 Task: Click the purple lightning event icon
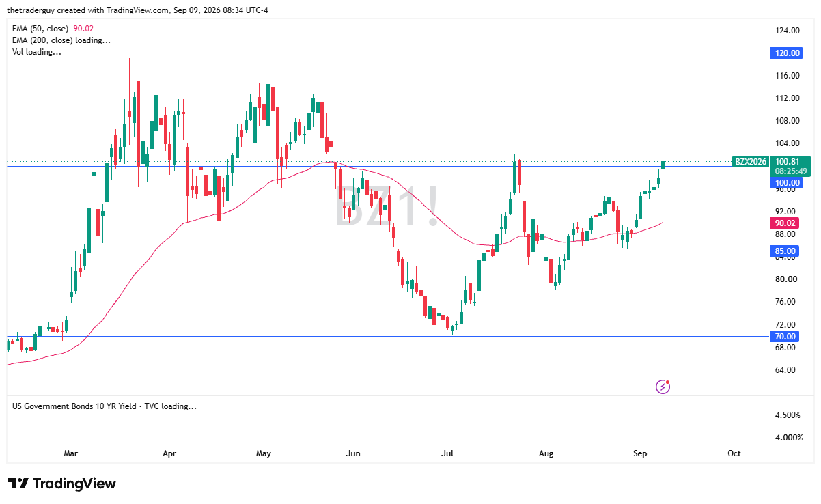pyautogui.click(x=663, y=387)
